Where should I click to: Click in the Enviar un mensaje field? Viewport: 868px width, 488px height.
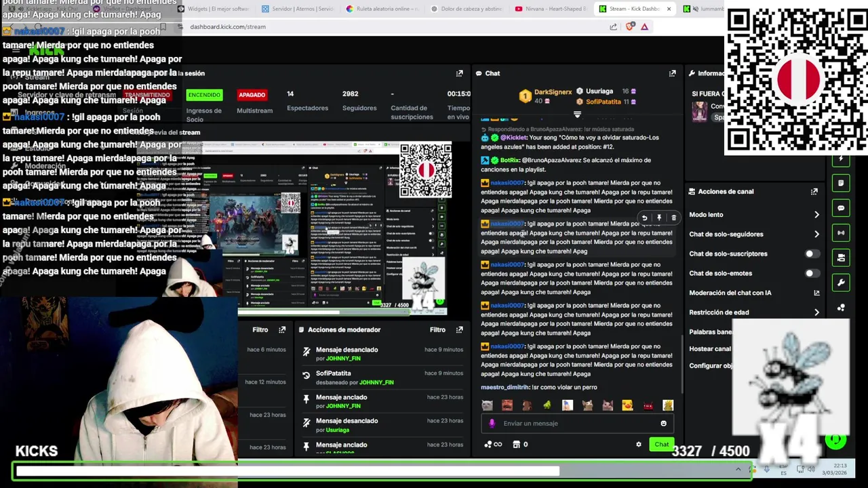(578, 424)
